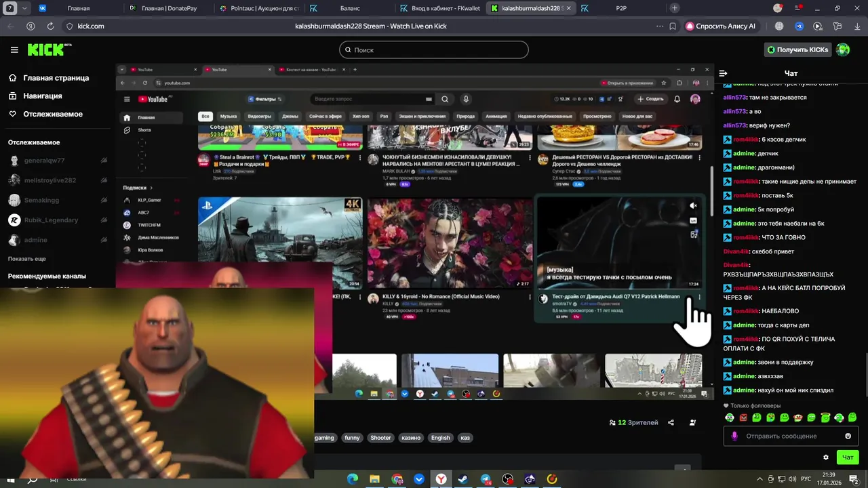Click Фильтры in streamed YouTube header
868x488 pixels.
pos(264,99)
